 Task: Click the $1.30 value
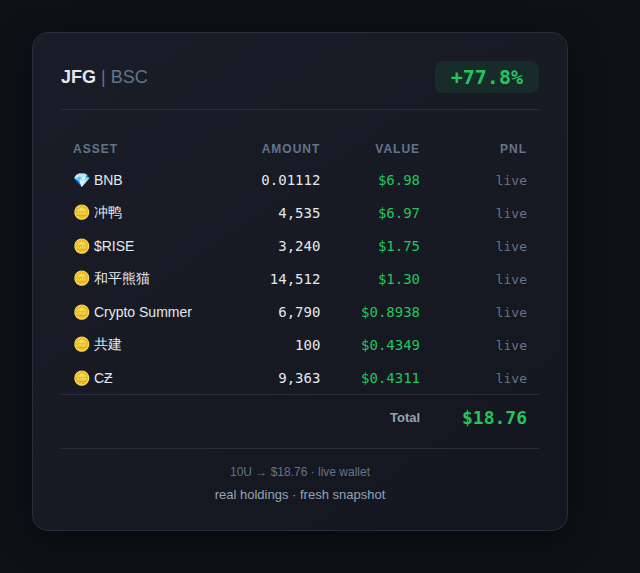click(399, 279)
